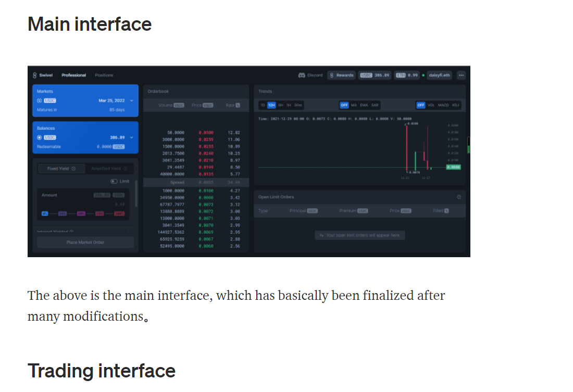Expand the Markets date dropdown chevron
The height and width of the screenshot is (392, 573).
132,101
